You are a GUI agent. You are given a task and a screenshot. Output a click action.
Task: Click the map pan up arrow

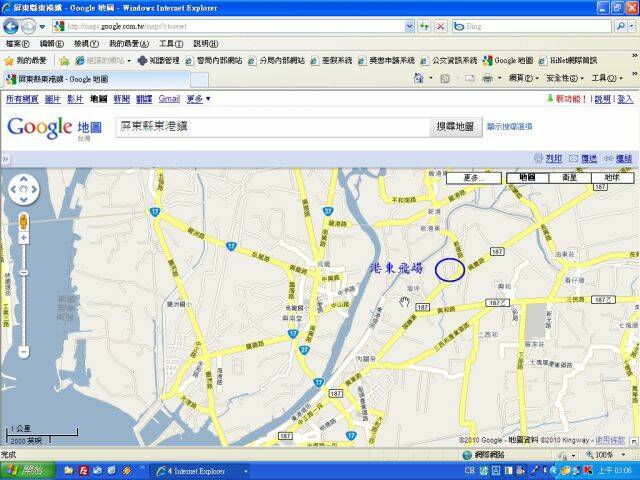point(24,179)
